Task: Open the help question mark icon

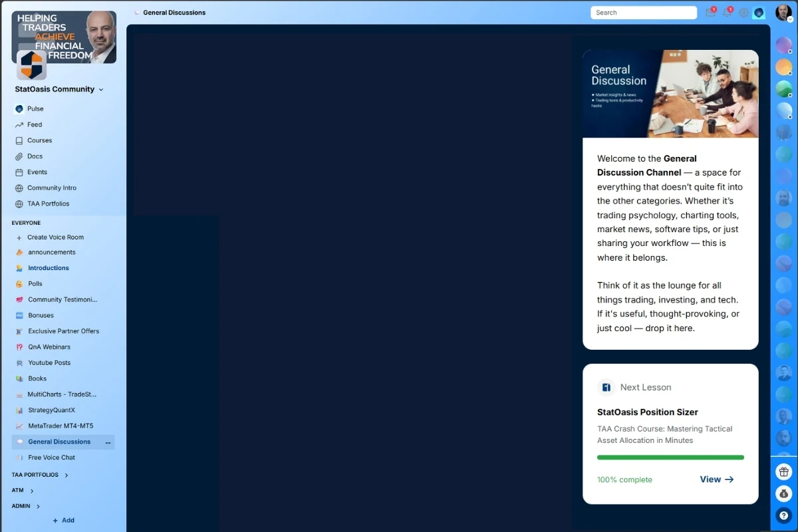Action: (x=783, y=515)
